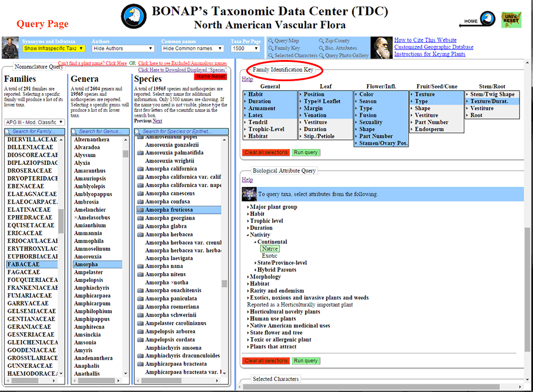Click the Search for Species or Epithet field
The height and width of the screenshot is (392, 533).
[181, 131]
